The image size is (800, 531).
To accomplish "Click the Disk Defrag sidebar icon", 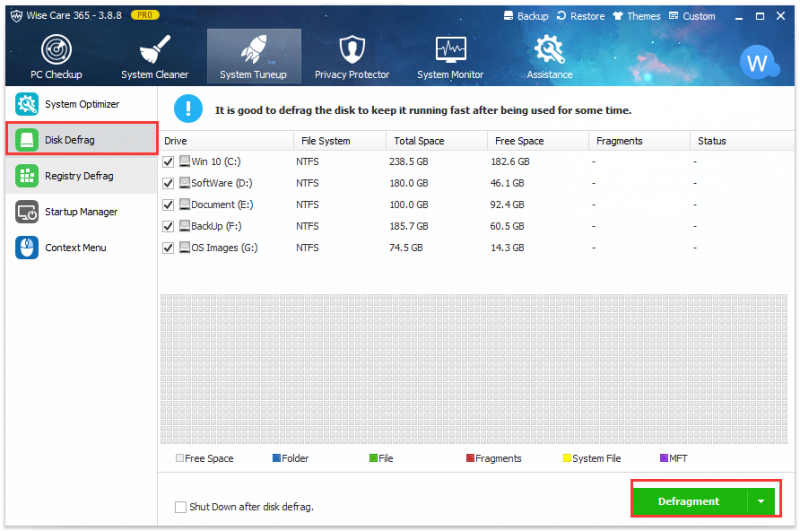I will tap(27, 140).
